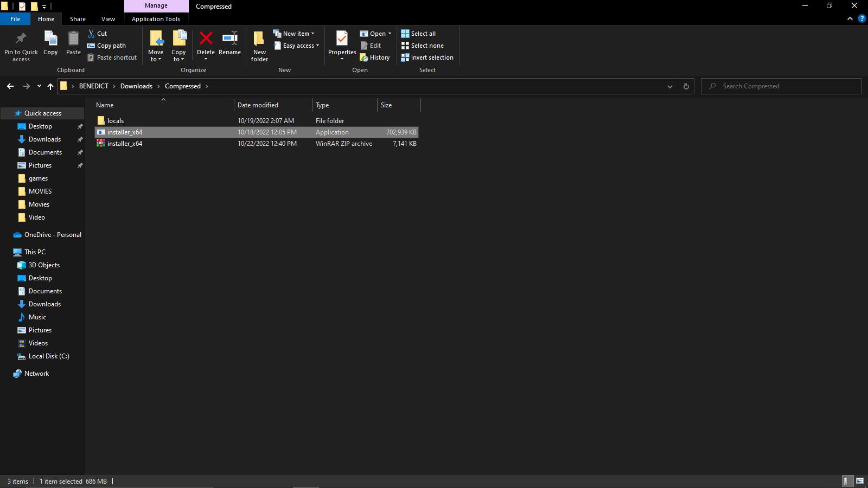Open the View ribbon tab
Viewport: 868px width, 488px height.
pos(108,19)
